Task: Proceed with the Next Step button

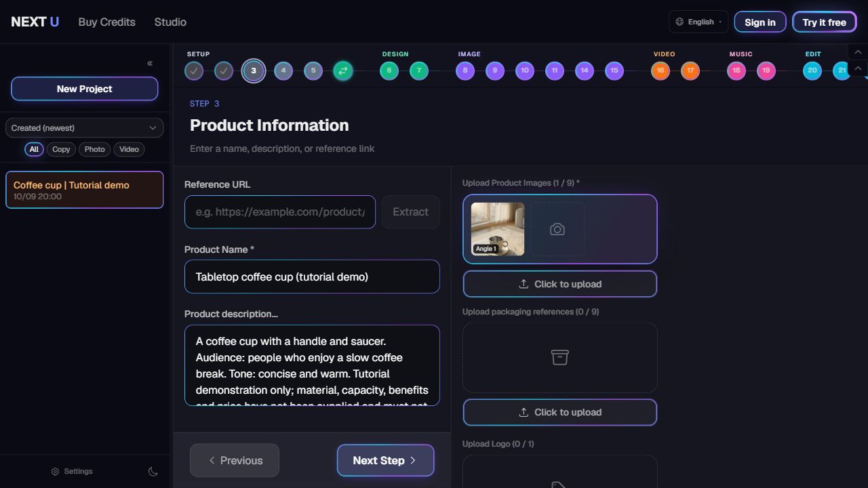Action: [385, 461]
